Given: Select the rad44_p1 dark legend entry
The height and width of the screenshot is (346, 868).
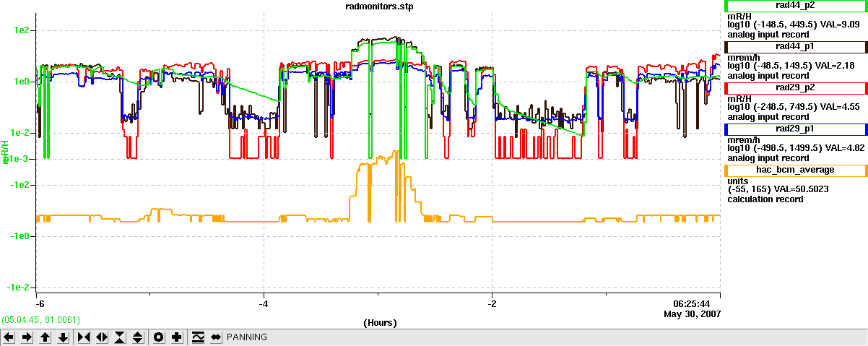Looking at the screenshot, I should [796, 46].
